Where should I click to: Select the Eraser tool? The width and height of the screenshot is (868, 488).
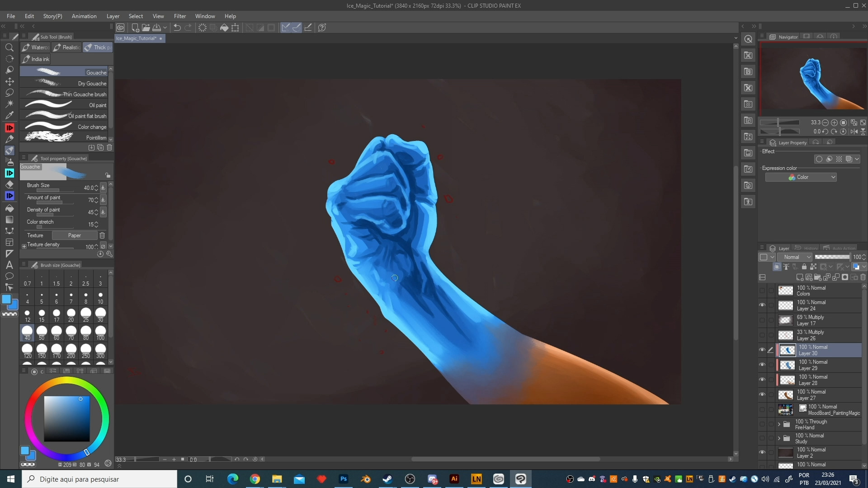pyautogui.click(x=9, y=184)
